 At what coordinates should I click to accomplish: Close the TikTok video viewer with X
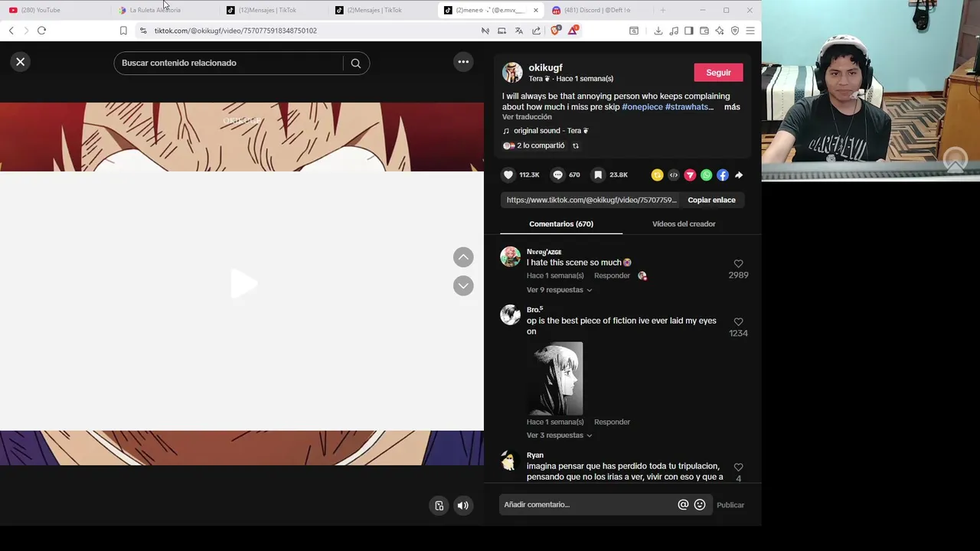21,62
